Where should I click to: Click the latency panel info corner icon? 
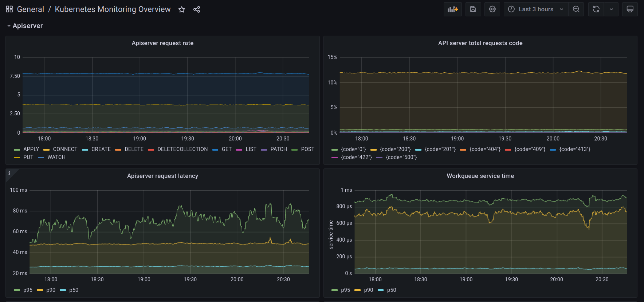coord(9,173)
